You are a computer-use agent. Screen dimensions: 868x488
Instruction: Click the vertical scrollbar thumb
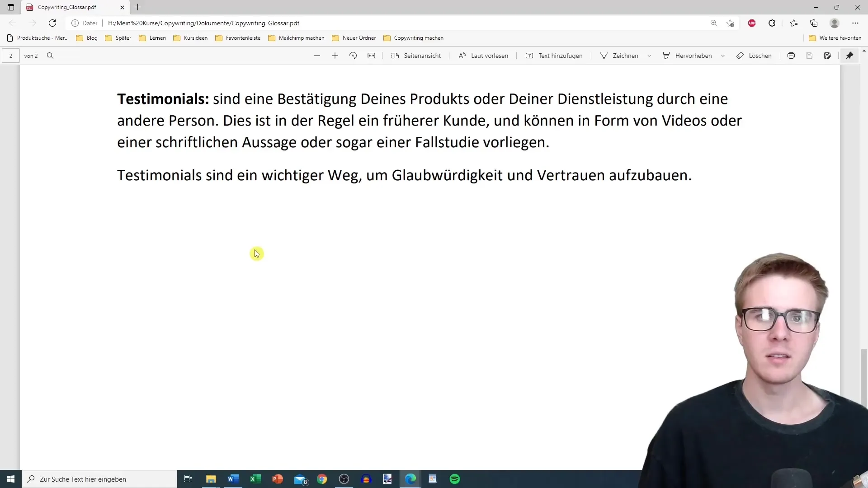point(864,378)
